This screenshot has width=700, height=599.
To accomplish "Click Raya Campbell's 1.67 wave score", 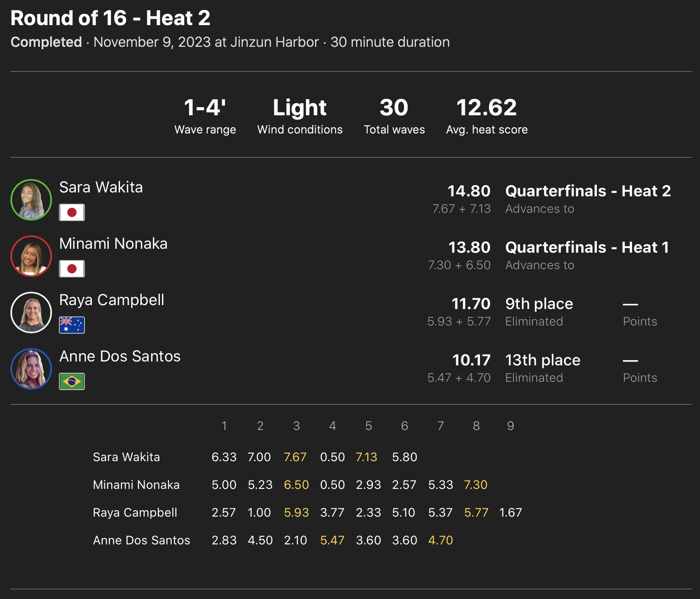I will click(510, 512).
